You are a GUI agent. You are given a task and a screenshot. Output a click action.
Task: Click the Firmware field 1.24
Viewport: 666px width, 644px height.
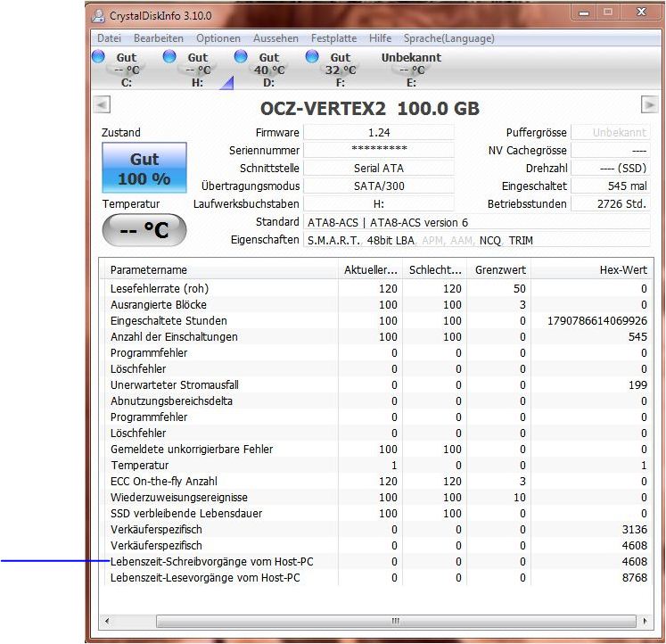click(378, 133)
